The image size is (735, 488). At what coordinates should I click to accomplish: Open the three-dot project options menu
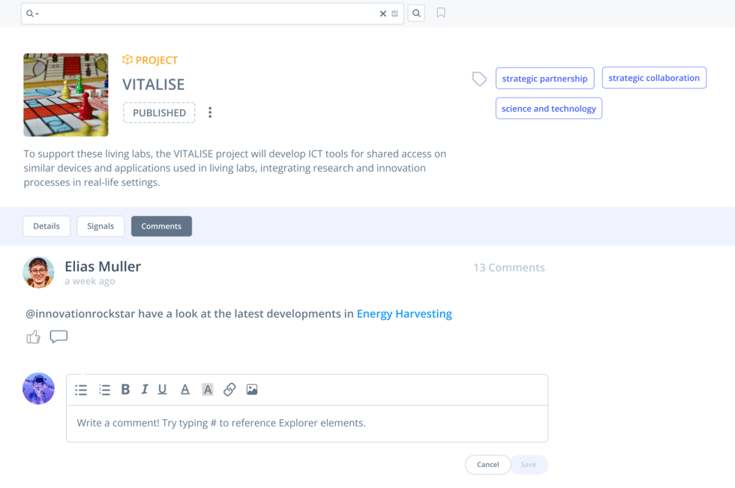[210, 113]
